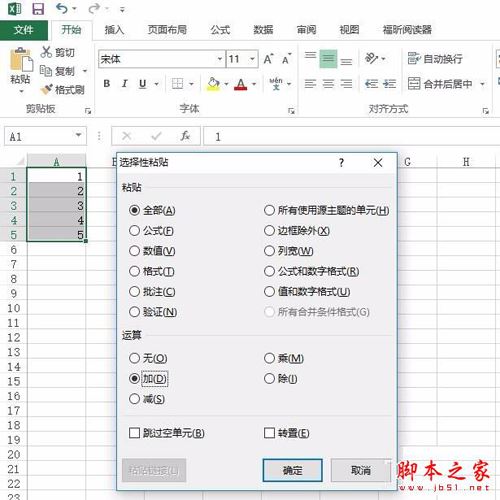Click the Save icon in quick access toolbar
Screen dimensions: 500x500
tap(38, 9)
